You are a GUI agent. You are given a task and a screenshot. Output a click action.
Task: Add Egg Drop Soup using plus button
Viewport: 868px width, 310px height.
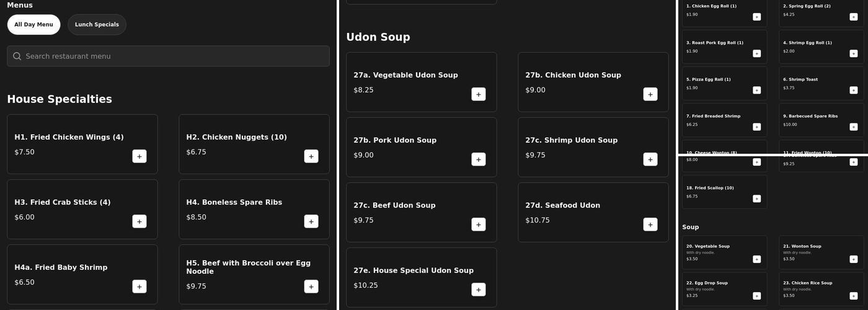coord(756,296)
